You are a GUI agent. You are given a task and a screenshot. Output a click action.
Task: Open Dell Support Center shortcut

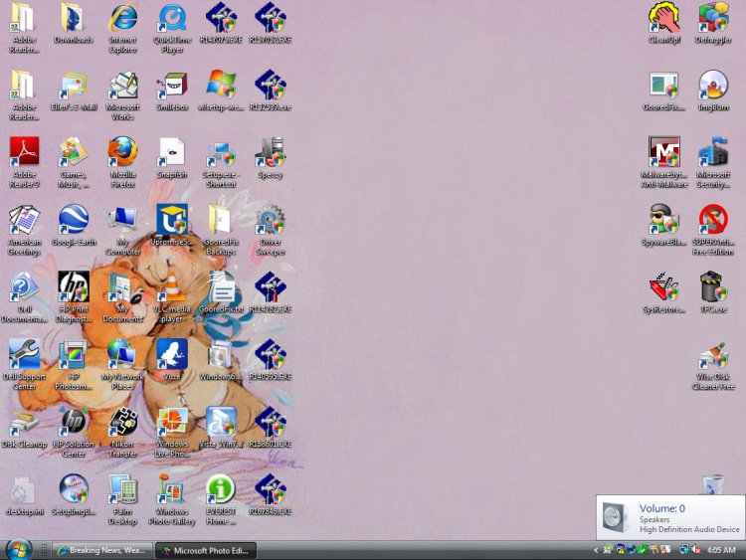click(24, 365)
